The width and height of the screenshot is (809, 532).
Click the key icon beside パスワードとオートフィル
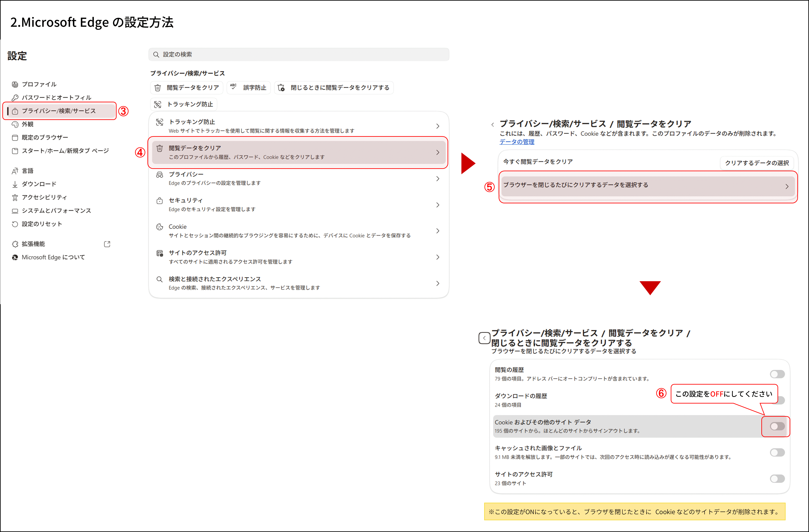pos(15,98)
